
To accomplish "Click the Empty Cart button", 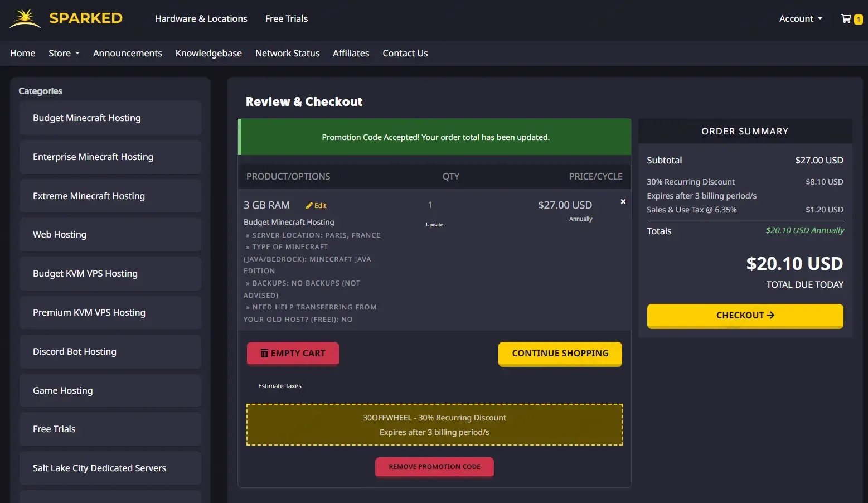I will 293,354.
